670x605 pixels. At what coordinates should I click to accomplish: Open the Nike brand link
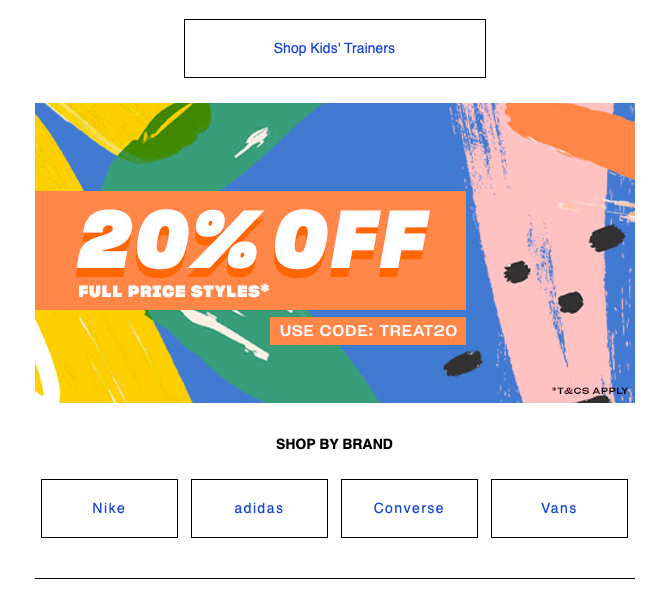click(109, 508)
